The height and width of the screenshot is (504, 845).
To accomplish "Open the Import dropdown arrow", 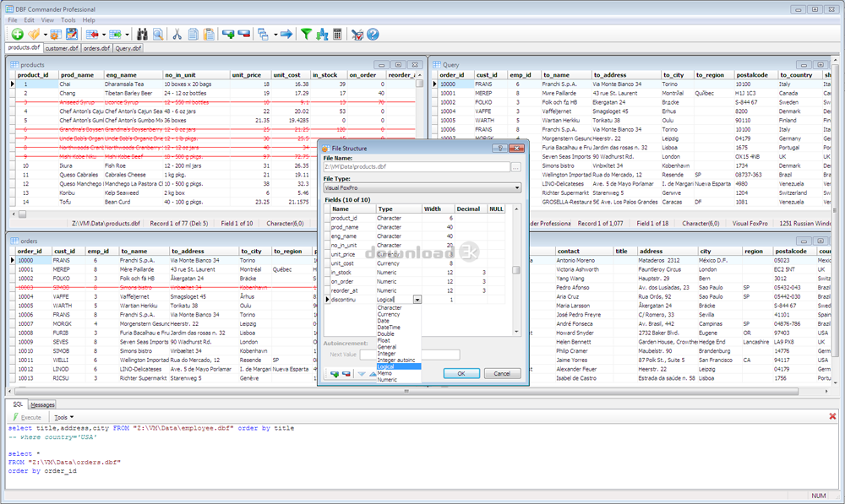I will coord(103,35).
